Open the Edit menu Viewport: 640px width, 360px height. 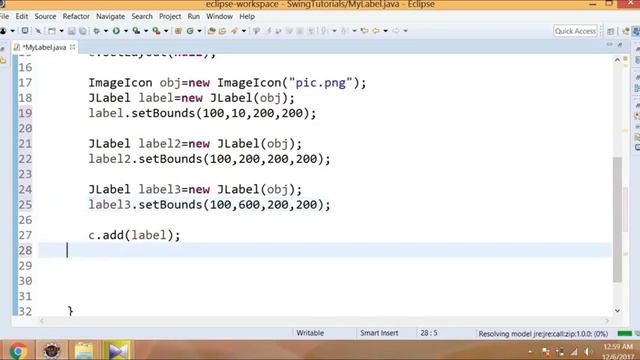coord(22,16)
